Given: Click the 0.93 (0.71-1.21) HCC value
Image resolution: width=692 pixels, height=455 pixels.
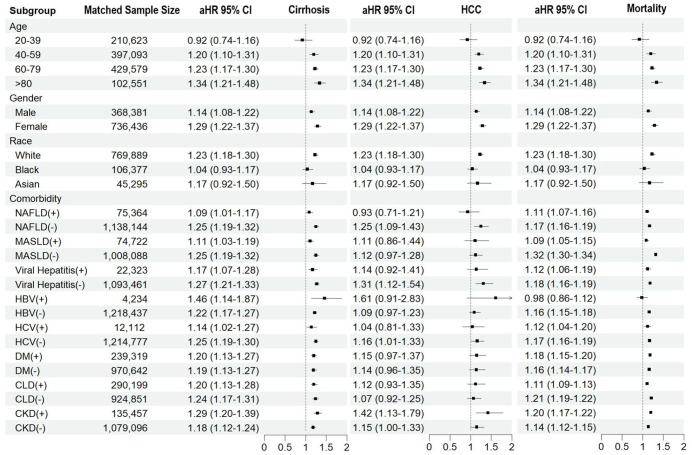Looking at the screenshot, I should [x=388, y=213].
